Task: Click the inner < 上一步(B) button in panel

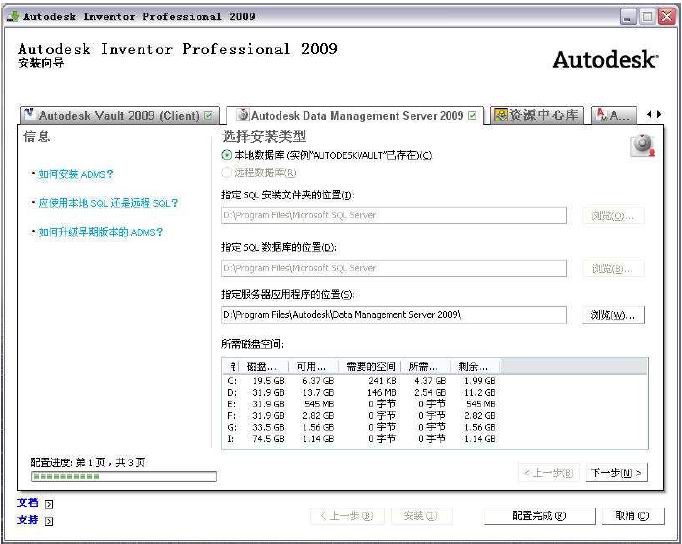Action: (x=549, y=473)
